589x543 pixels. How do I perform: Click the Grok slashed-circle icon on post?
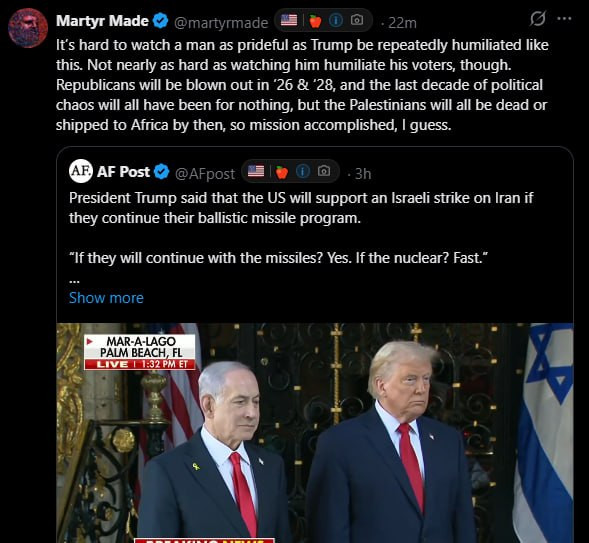pos(537,18)
